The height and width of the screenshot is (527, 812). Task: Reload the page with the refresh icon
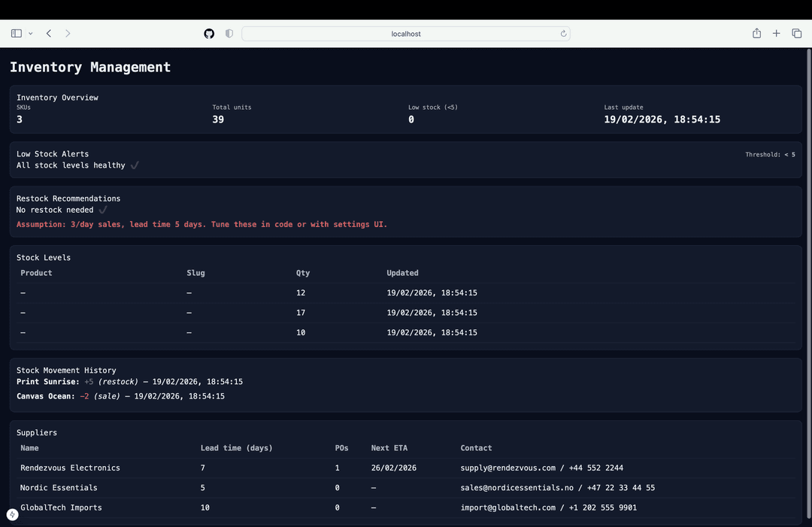coord(563,33)
